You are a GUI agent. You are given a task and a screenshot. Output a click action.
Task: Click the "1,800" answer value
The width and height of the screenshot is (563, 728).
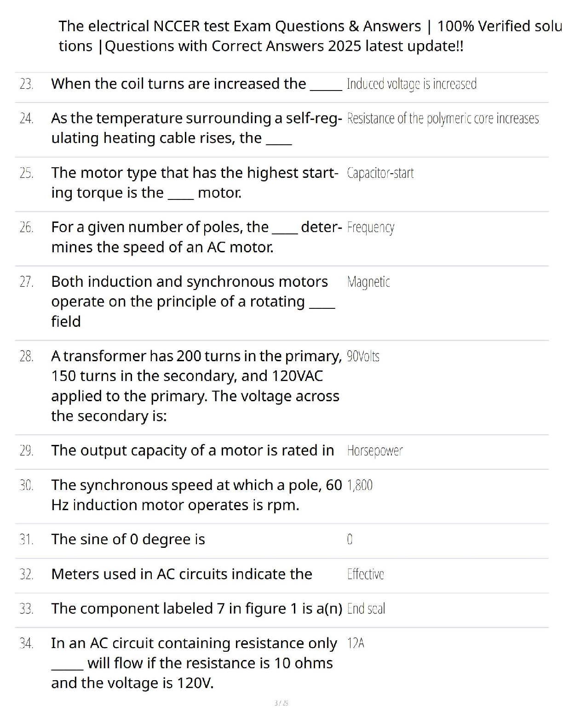pyautogui.click(x=360, y=485)
